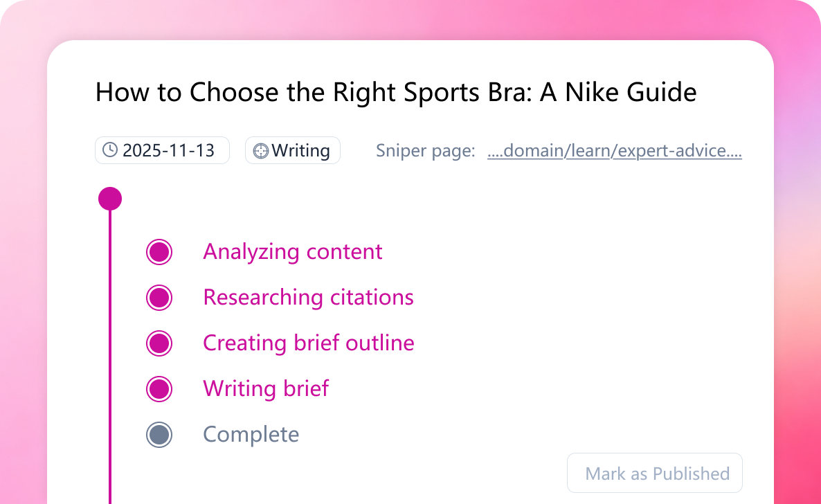
Task: Select the gray Complete stage circle
Action: 159,435
